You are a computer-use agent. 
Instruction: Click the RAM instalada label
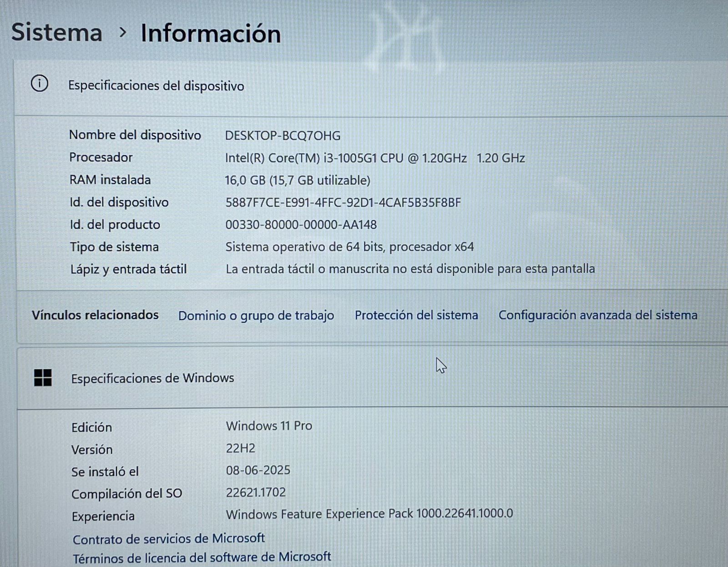(110, 180)
